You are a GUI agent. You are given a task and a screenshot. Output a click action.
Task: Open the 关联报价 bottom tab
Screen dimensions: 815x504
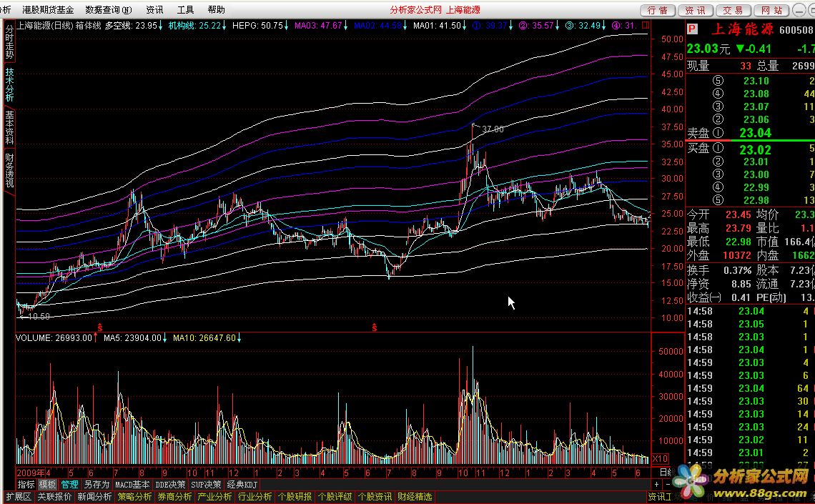tap(54, 497)
